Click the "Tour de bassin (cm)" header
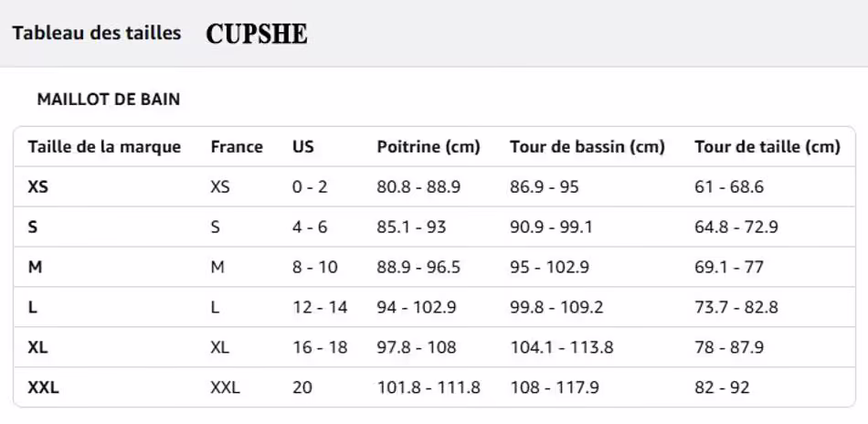Screen dimensions: 868x424 pyautogui.click(x=587, y=146)
